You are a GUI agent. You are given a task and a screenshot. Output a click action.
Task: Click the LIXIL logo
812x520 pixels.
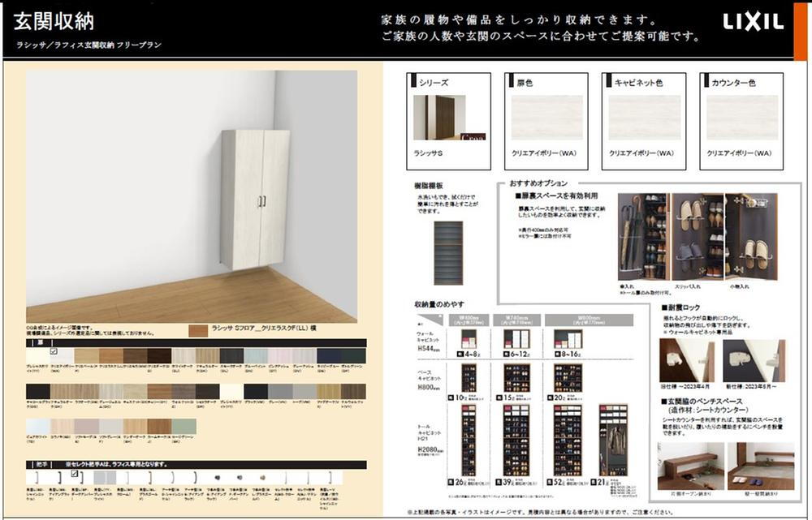pyautogui.click(x=753, y=22)
